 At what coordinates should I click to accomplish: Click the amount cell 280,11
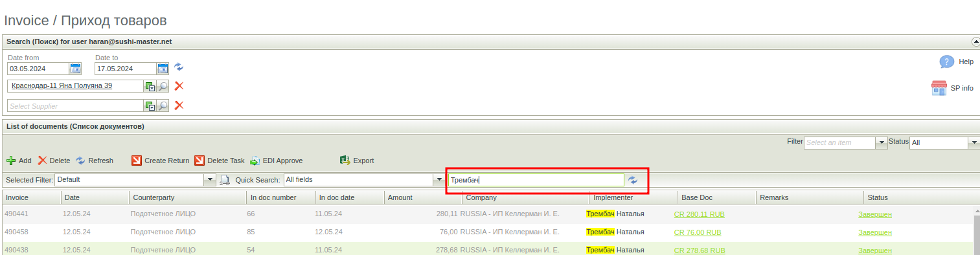coord(447,214)
